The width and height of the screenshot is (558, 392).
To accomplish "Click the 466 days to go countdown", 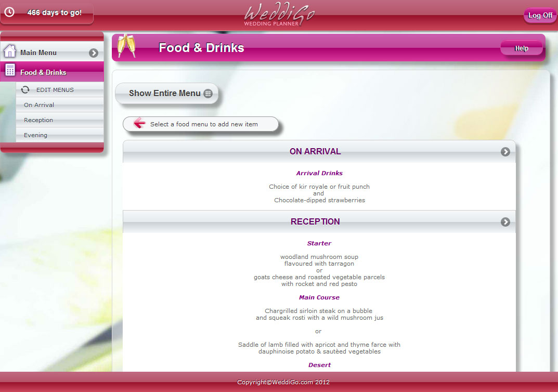I will coord(54,12).
